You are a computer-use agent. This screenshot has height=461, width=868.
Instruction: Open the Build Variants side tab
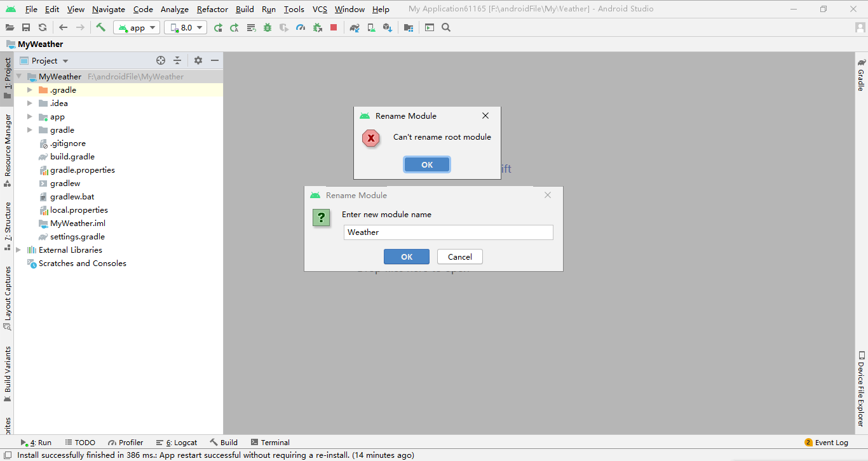coord(8,374)
